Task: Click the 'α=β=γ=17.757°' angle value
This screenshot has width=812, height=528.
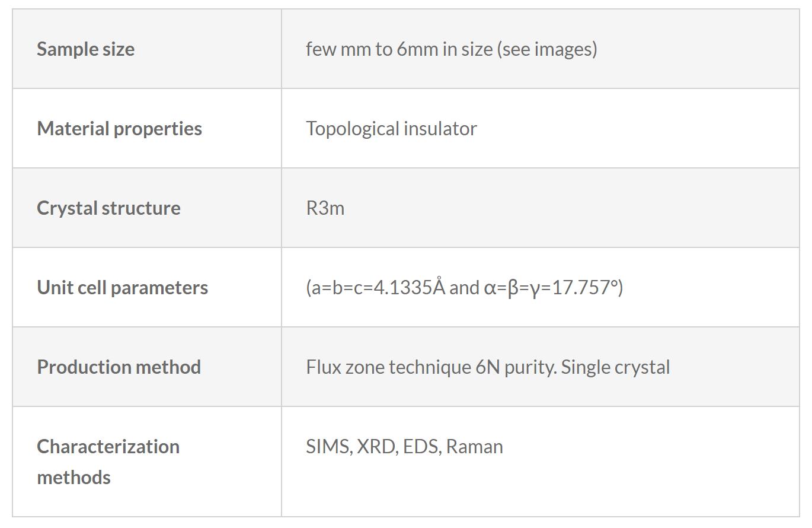Action: click(551, 287)
